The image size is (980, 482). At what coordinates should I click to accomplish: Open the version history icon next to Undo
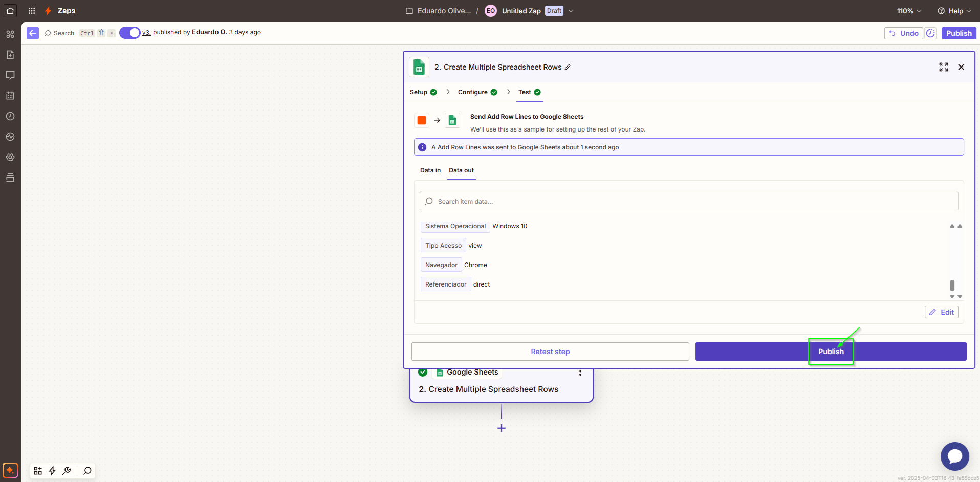point(930,33)
